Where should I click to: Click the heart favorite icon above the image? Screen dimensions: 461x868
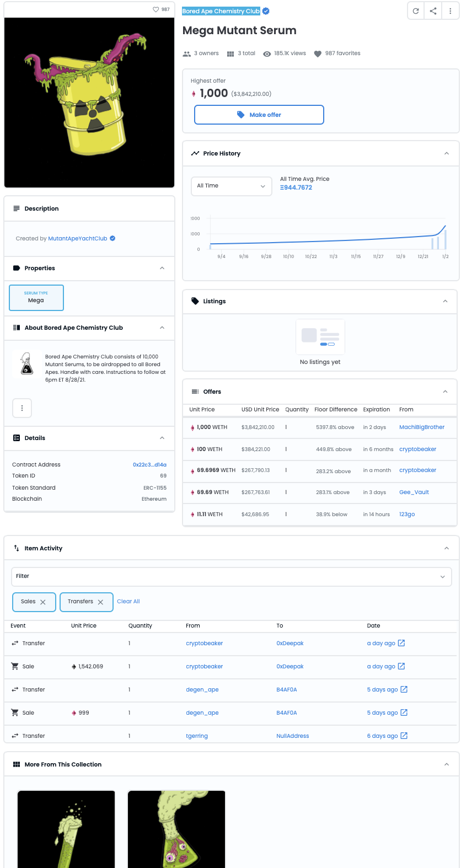click(156, 9)
